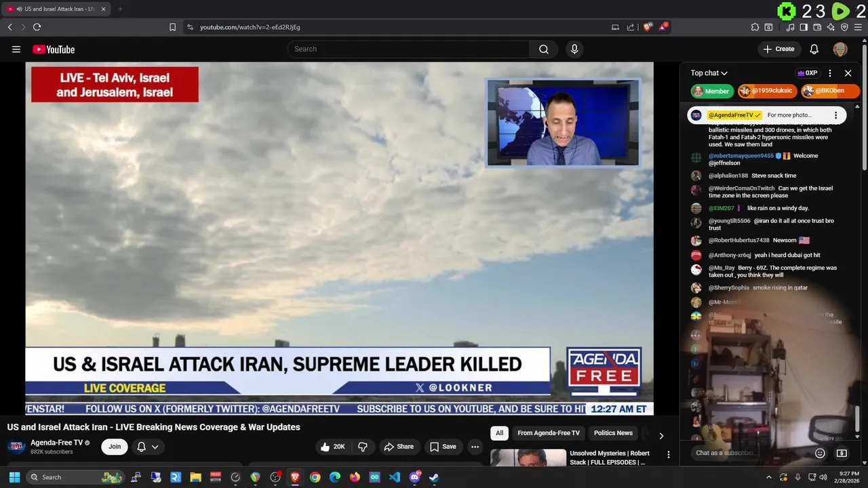Viewport: 868px width, 488px height.
Task: Click in the YouTube search field
Action: 409,49
